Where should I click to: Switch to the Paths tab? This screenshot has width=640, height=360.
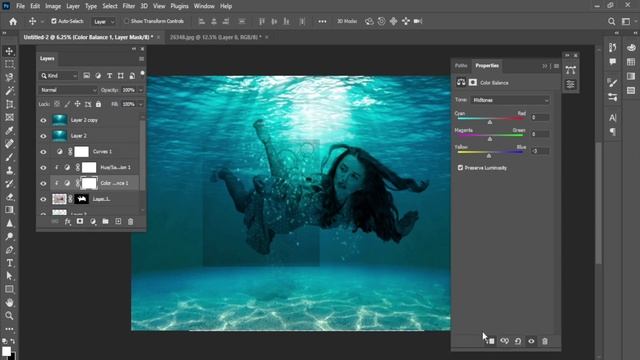461,66
